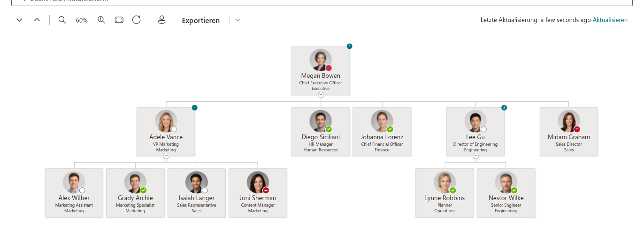
Task: Open Joni Sherman's profile photo
Action: (258, 182)
